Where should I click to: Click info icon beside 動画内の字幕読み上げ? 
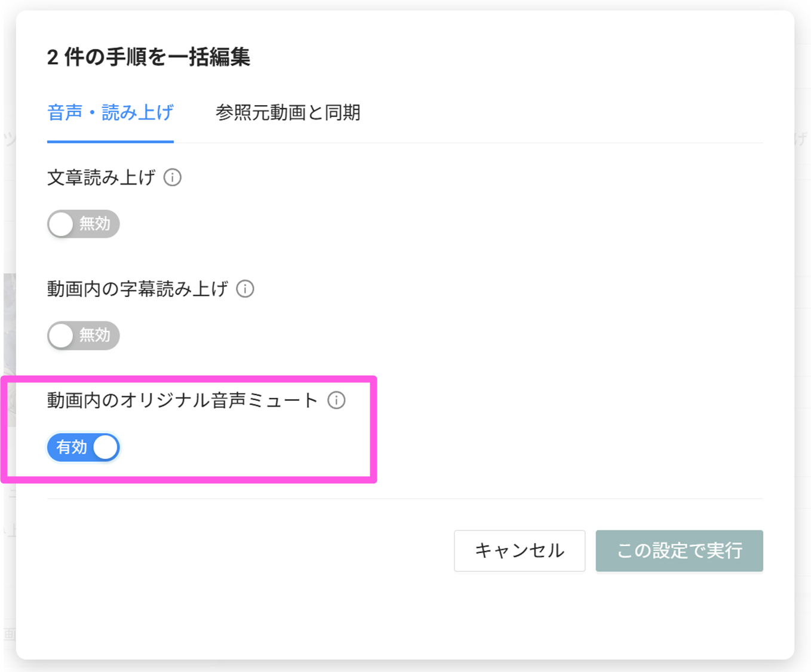tap(245, 289)
